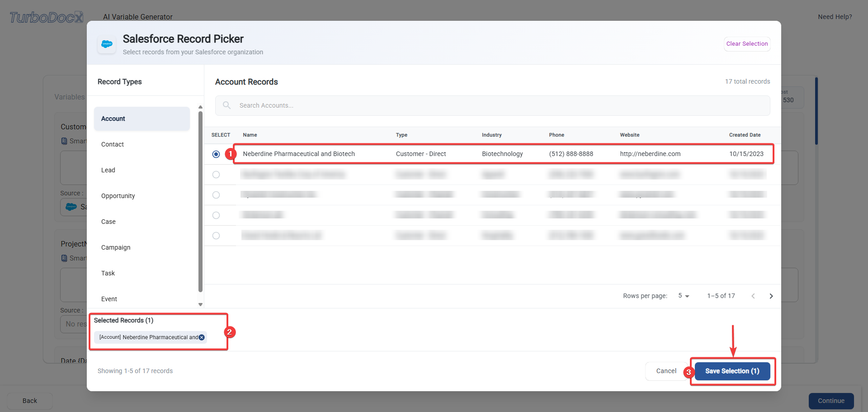Choose the Account record type
Viewport: 868px width, 412px height.
click(142, 118)
